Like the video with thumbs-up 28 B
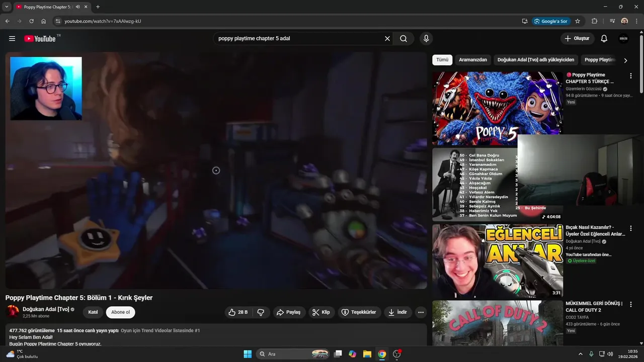 (x=238, y=312)
